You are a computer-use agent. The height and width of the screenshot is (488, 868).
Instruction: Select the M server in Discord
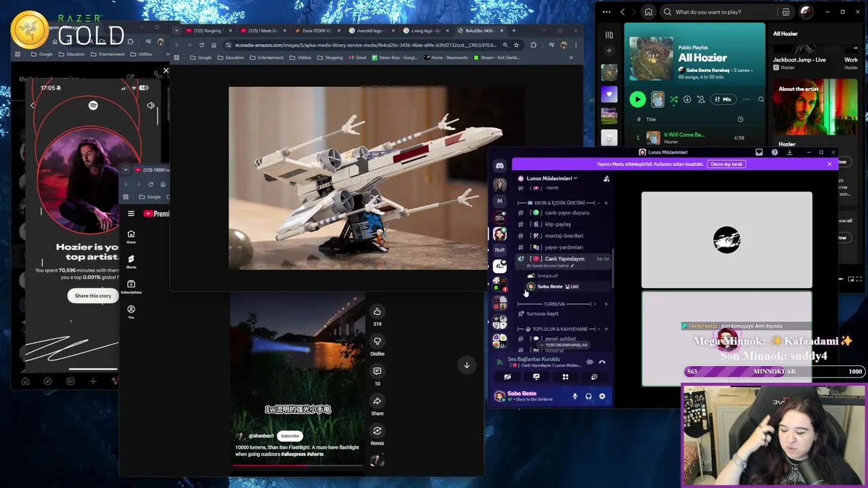coord(500,201)
